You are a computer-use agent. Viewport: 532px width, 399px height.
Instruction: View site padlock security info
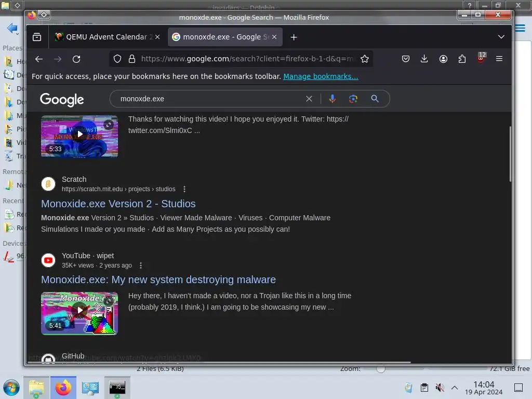point(132,59)
